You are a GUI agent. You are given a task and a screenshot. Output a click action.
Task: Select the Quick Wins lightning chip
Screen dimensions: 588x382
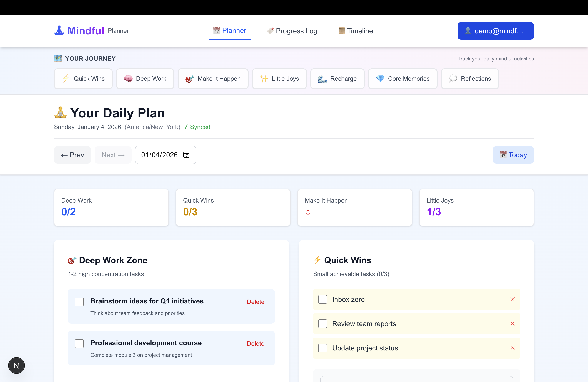coord(66,79)
